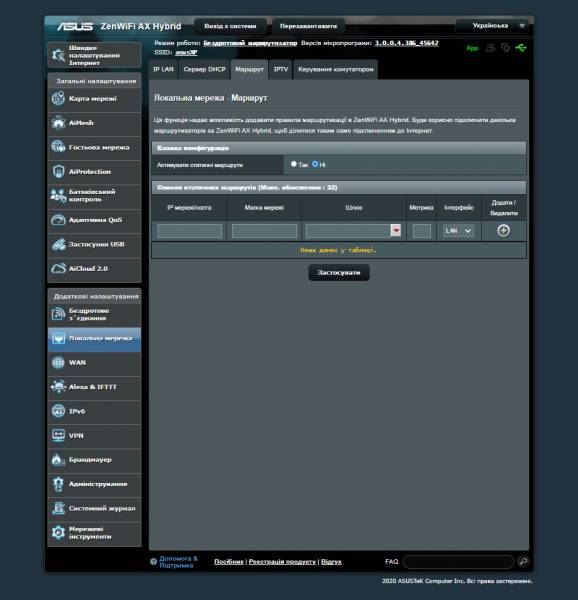578x600 pixels.
Task: Focus the FAQ search field
Action: pos(458,562)
